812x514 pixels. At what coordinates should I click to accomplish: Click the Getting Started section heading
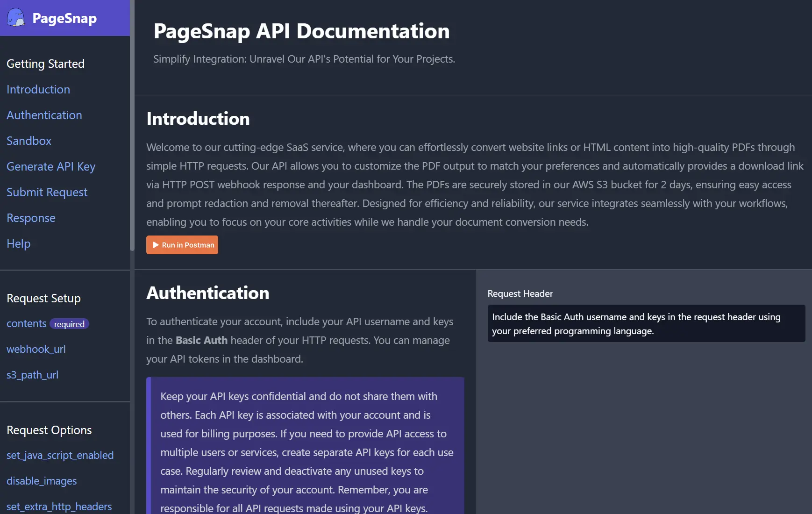click(46, 64)
